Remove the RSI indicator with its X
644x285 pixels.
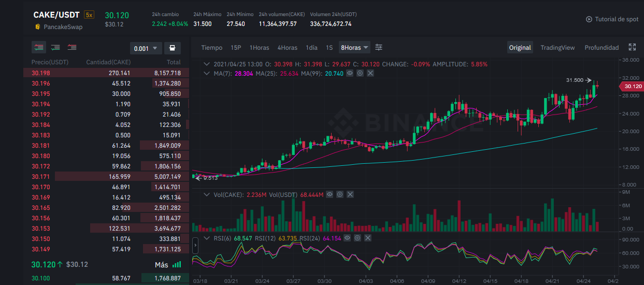368,238
